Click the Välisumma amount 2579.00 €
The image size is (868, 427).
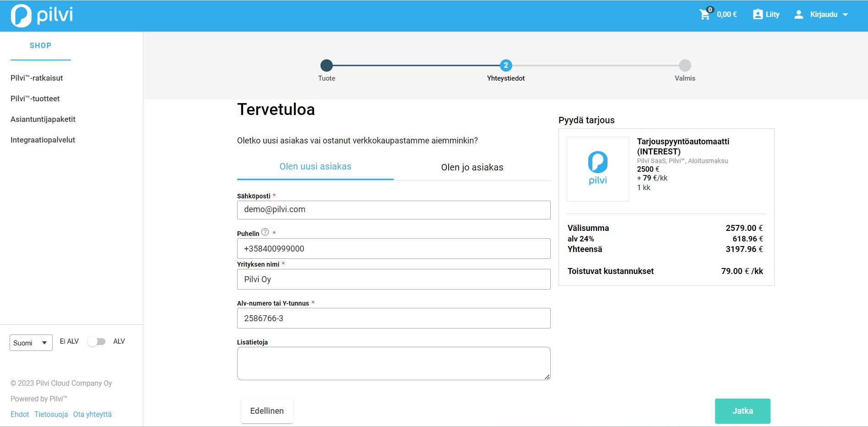point(744,228)
